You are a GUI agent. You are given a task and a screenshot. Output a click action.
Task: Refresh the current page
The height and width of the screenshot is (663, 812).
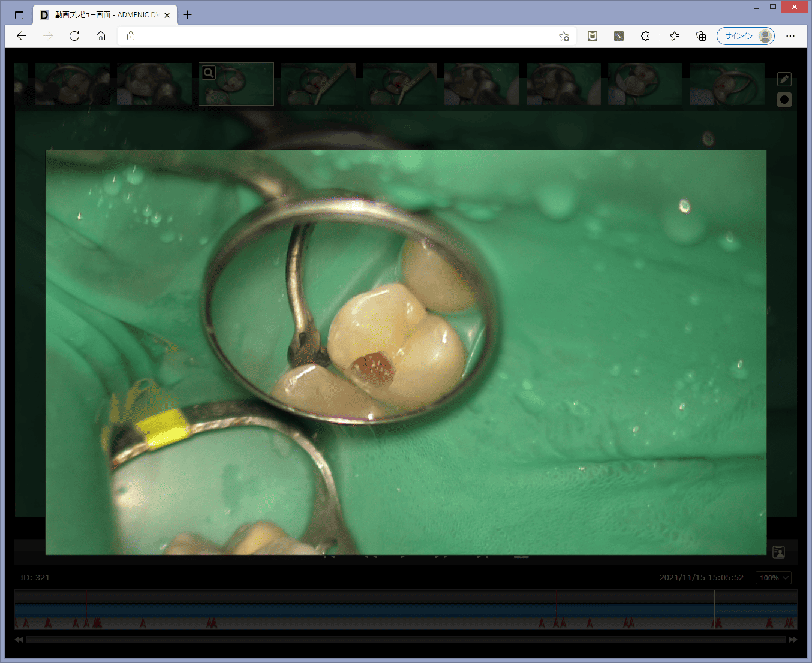(x=74, y=36)
